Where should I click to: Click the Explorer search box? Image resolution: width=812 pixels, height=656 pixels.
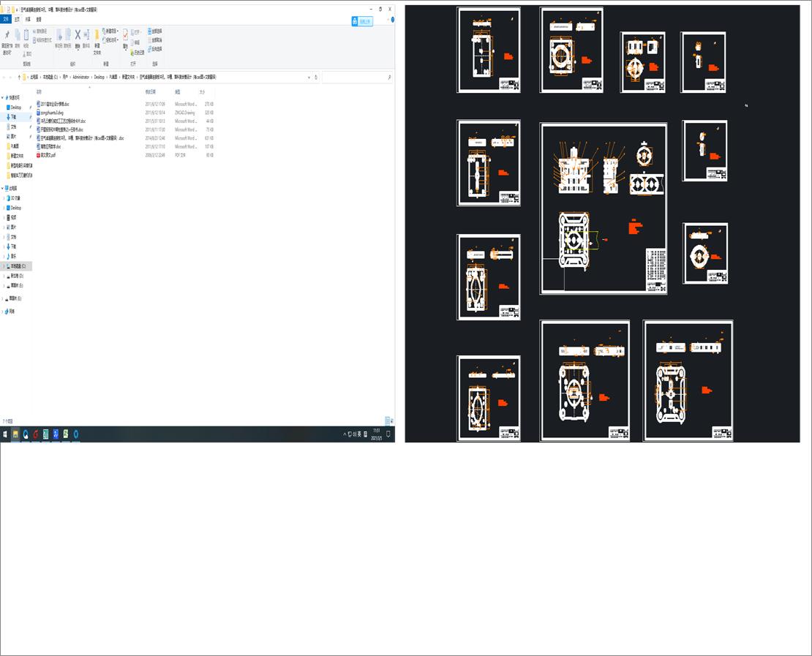pyautogui.click(x=357, y=77)
